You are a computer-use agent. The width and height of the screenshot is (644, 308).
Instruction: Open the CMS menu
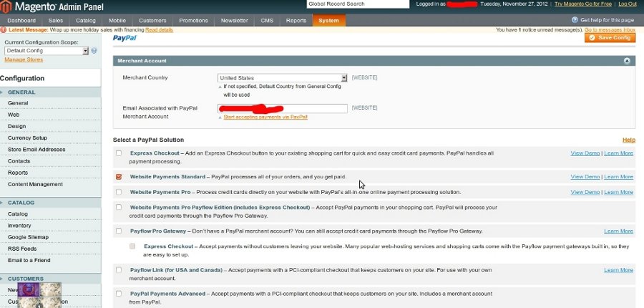click(x=267, y=21)
